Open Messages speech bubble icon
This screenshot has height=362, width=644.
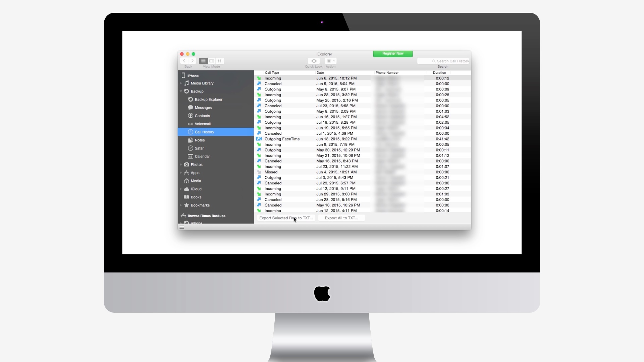[191, 108]
